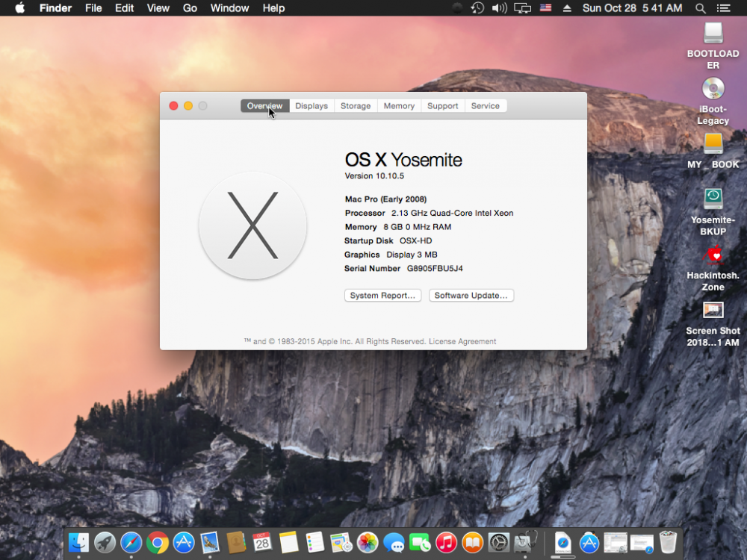Open iBooks orange book icon
Screen dimensions: 747x560
[472, 542]
